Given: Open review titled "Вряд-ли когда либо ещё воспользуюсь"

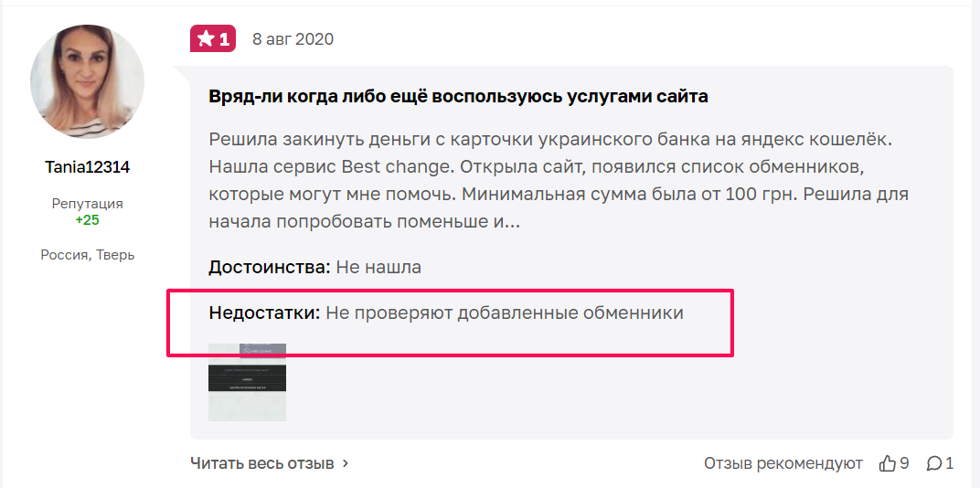Looking at the screenshot, I should click(458, 96).
